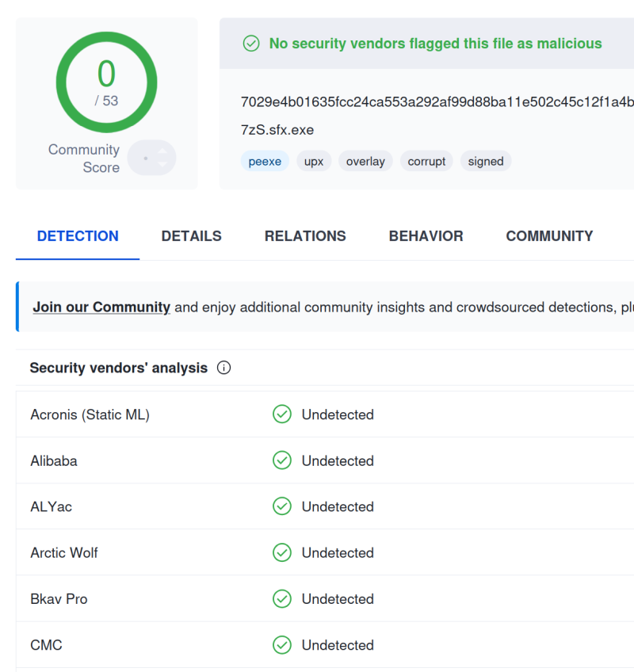Click the upx tag
The height and width of the screenshot is (672, 634).
pyautogui.click(x=314, y=161)
